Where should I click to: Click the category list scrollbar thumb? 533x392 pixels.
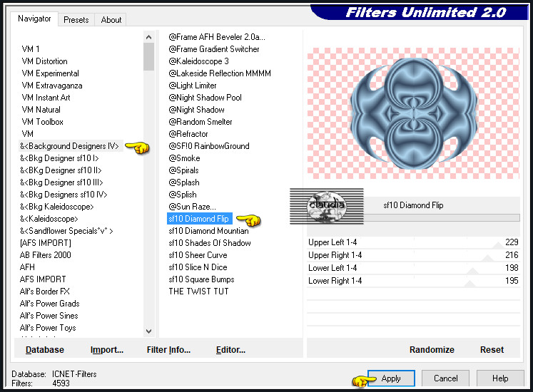[148, 57]
